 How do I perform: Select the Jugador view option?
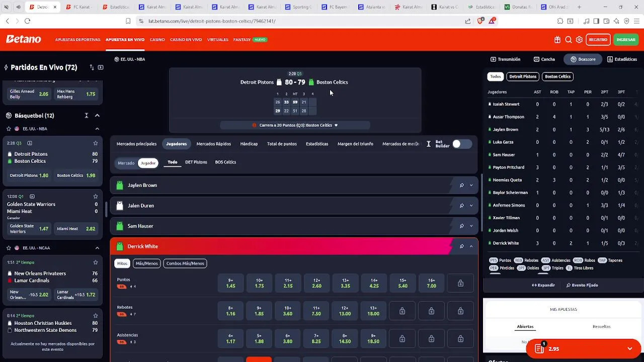148,163
